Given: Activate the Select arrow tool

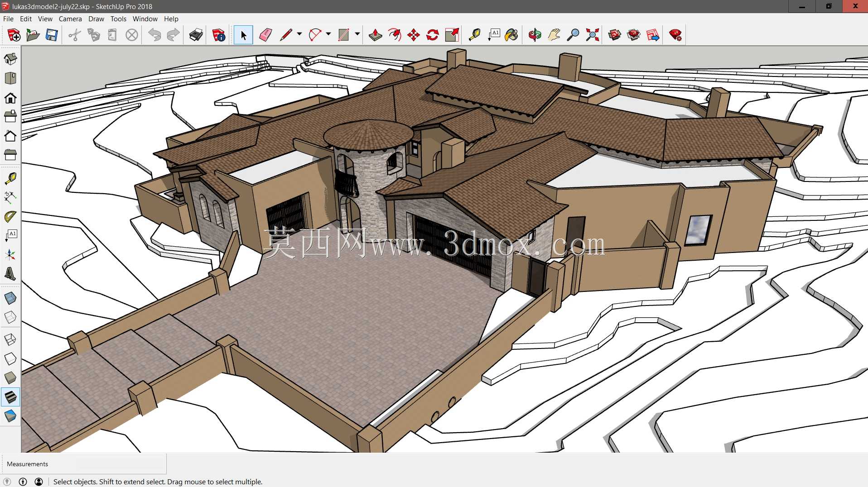Looking at the screenshot, I should [243, 35].
